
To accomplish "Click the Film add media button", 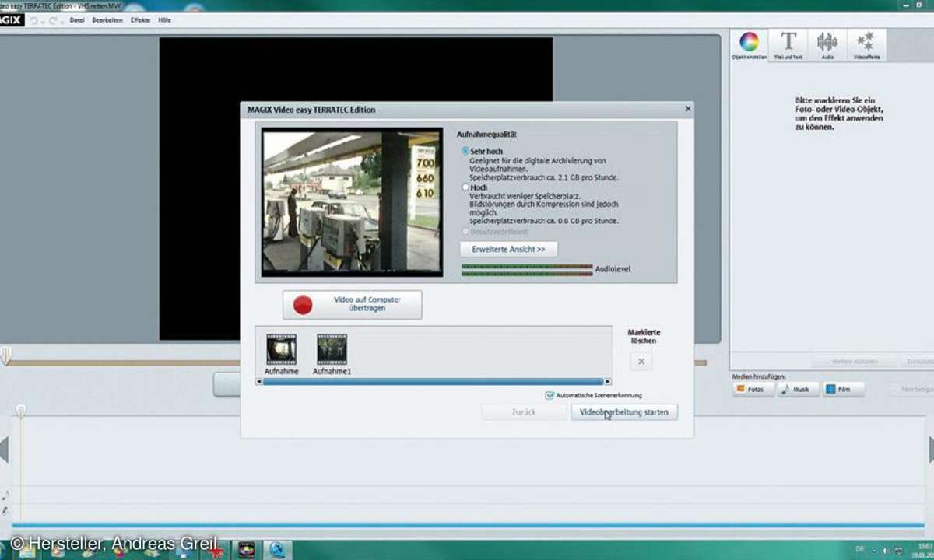I will 843,389.
